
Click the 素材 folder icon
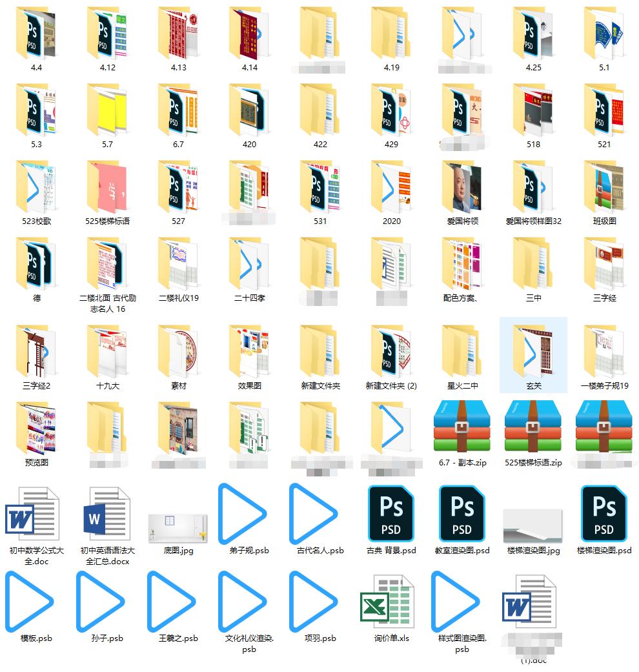coord(178,351)
